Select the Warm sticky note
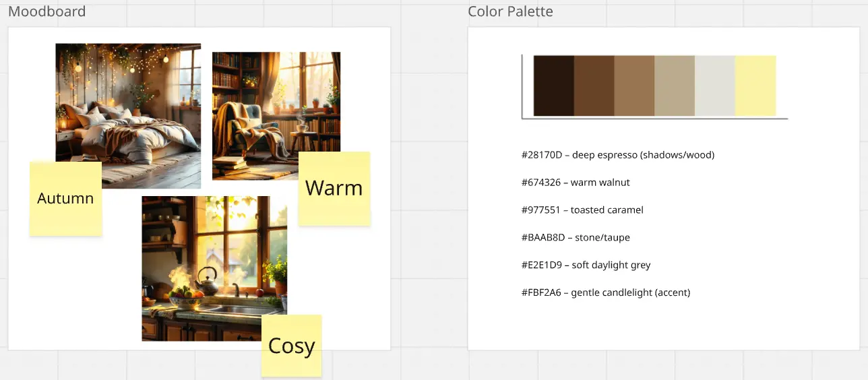This screenshot has height=380, width=868. [334, 188]
